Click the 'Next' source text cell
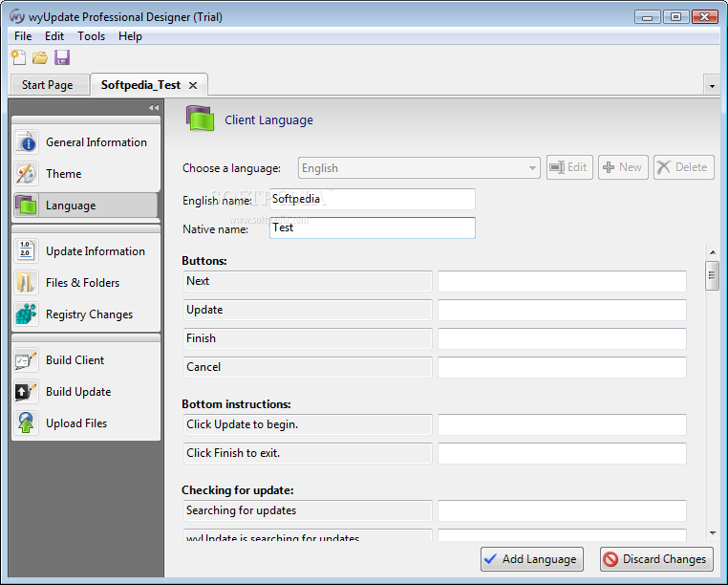This screenshot has width=728, height=585. tap(308, 282)
